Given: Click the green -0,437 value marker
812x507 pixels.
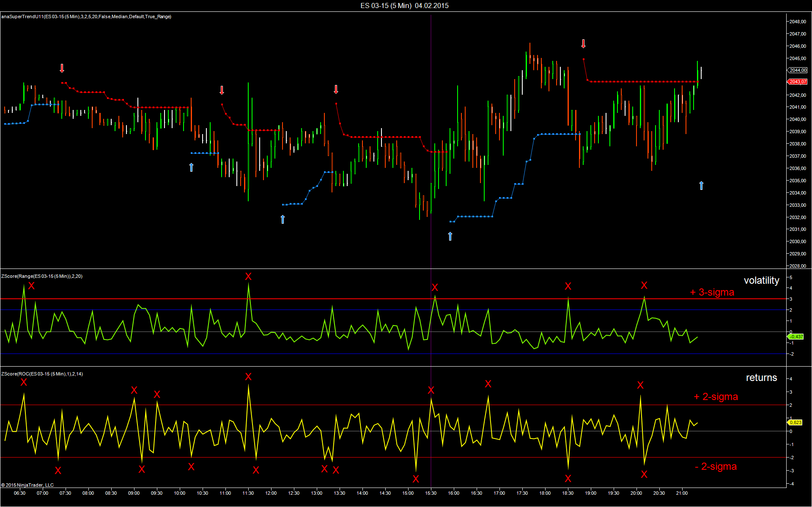Looking at the screenshot, I should (796, 337).
